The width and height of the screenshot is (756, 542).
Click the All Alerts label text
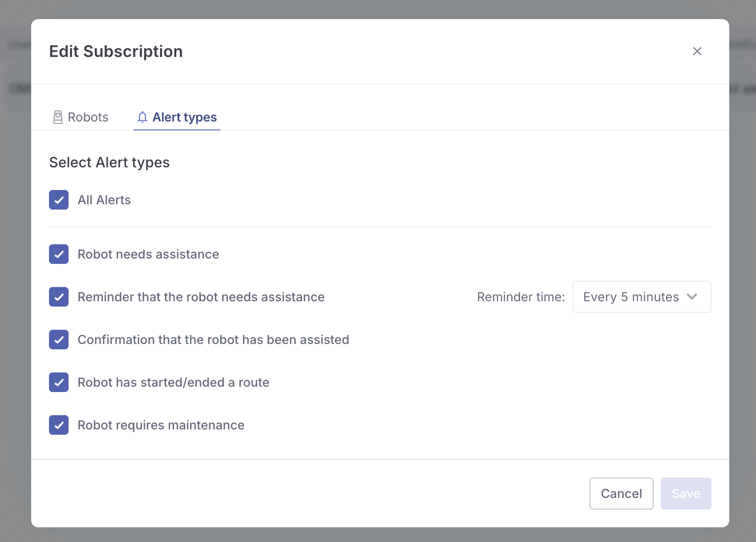[x=104, y=200]
